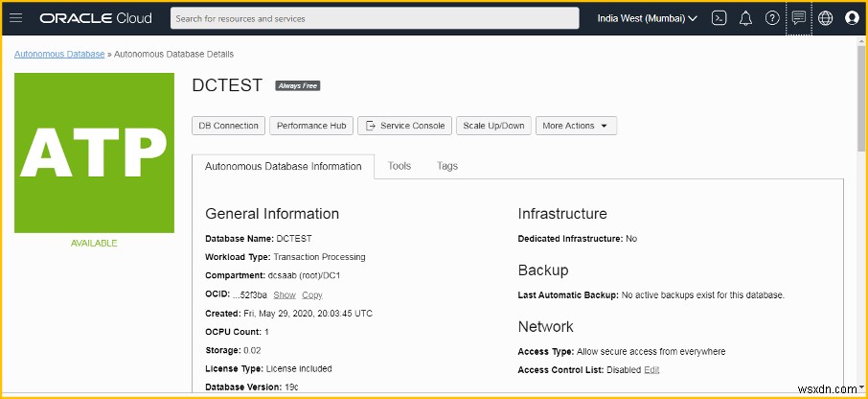The width and height of the screenshot is (868, 399).
Task: Click the Scale Up/Down button
Action: click(493, 126)
